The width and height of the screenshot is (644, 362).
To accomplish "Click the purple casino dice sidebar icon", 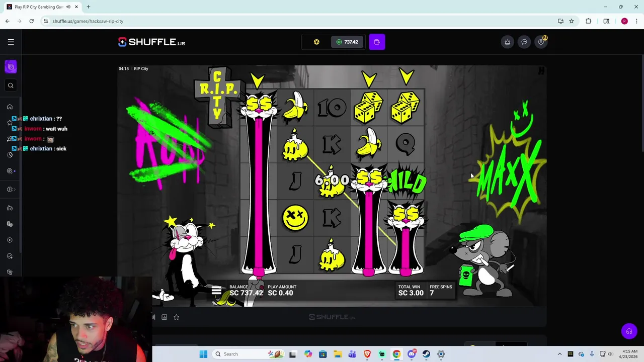I will coord(11,66).
